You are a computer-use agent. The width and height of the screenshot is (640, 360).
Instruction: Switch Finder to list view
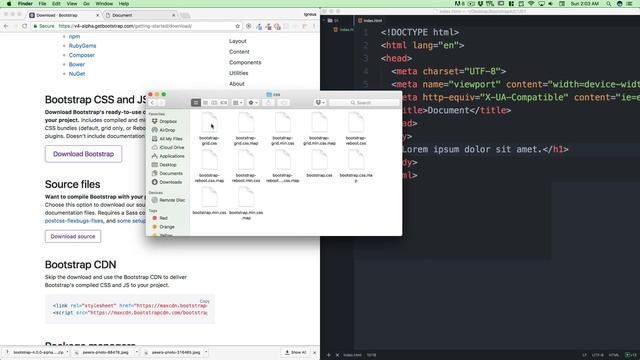205,102
